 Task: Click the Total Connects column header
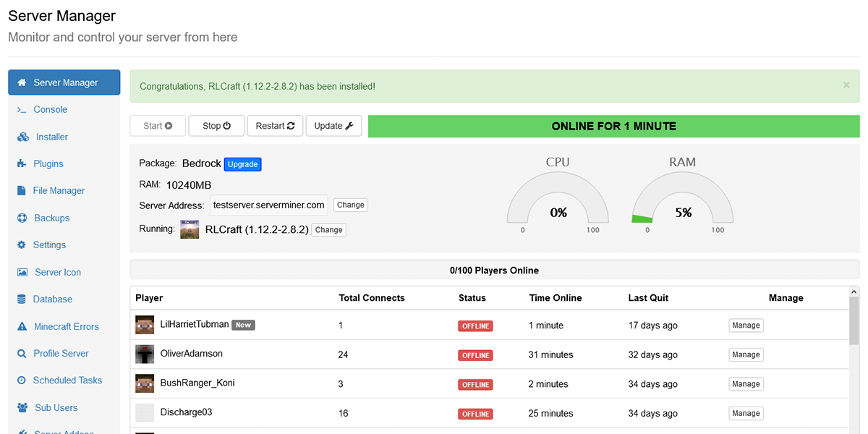(x=372, y=298)
